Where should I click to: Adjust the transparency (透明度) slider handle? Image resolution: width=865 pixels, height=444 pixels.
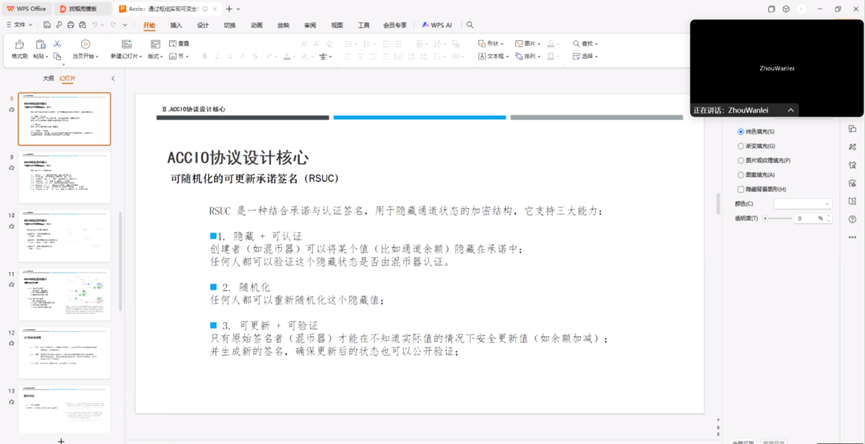click(x=766, y=218)
